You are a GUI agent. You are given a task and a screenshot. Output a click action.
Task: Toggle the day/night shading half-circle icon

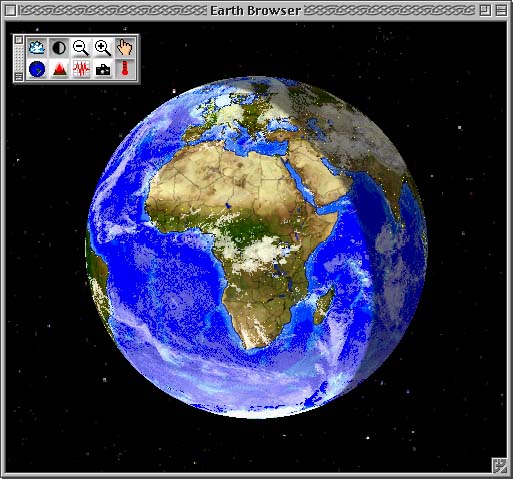click(x=59, y=47)
